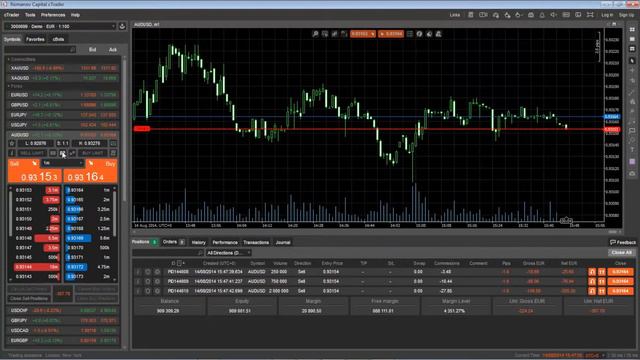640x360 pixels.
Task: Click the fullscreen icon in top toolbar
Action: pyautogui.click(x=590, y=15)
